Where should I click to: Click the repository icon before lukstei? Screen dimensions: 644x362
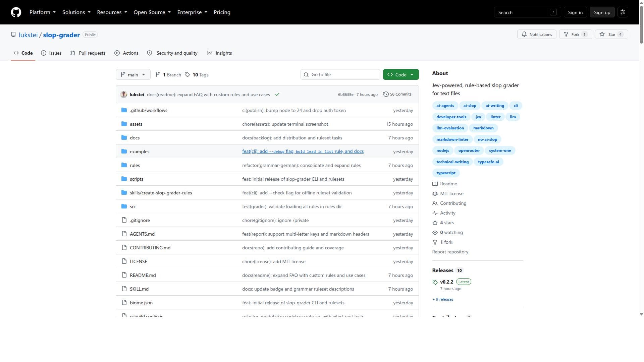click(x=13, y=35)
